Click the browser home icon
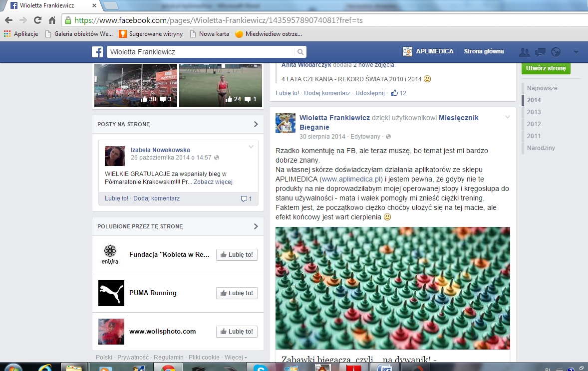 click(52, 20)
